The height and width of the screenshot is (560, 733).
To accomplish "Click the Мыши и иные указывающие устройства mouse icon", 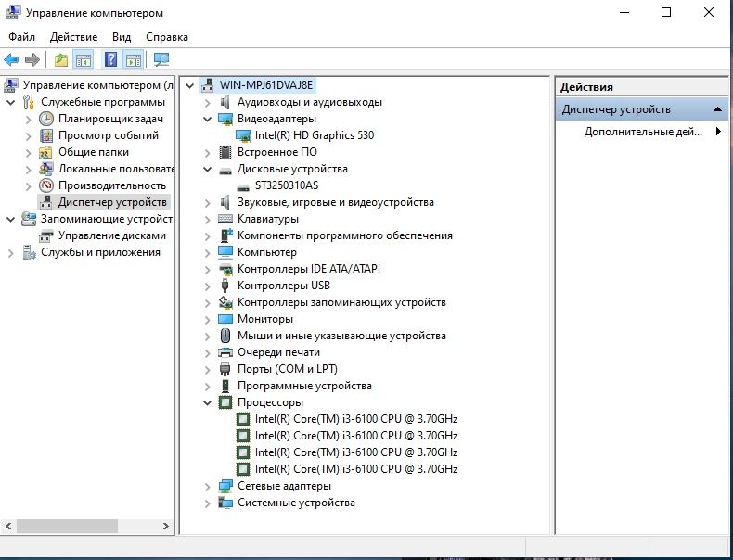I will pyautogui.click(x=225, y=336).
